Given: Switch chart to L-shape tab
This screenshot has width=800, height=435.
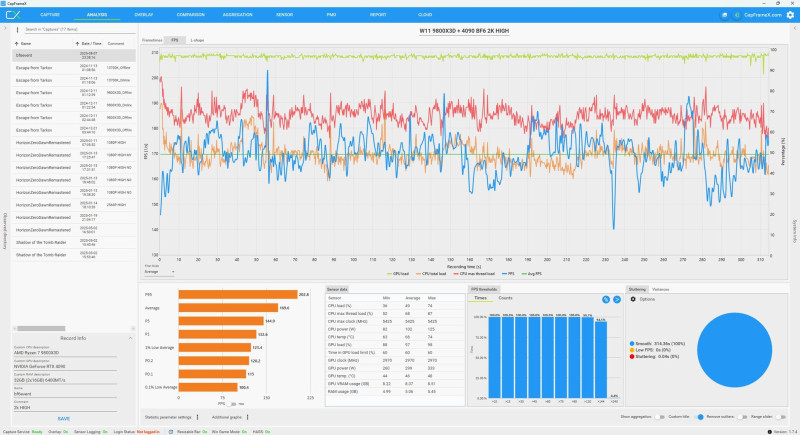Looking at the screenshot, I should tap(197, 40).
